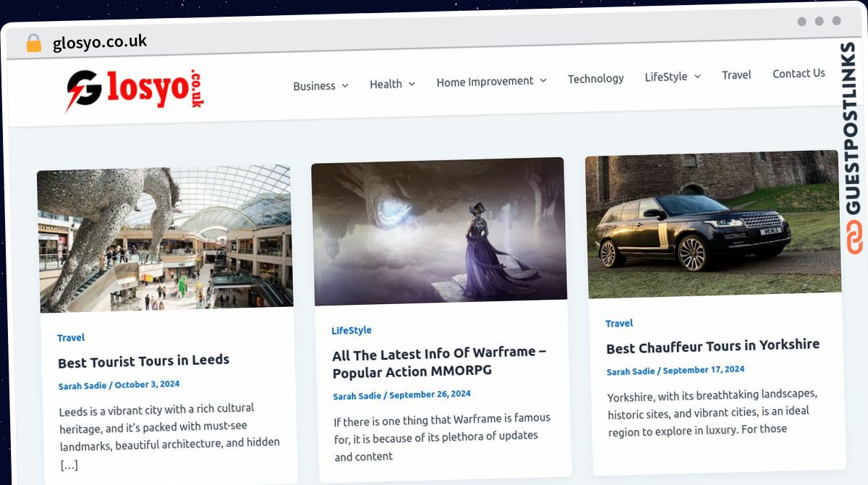
Task: Click Sarah Sadie author on Yorkshire post
Action: point(631,371)
